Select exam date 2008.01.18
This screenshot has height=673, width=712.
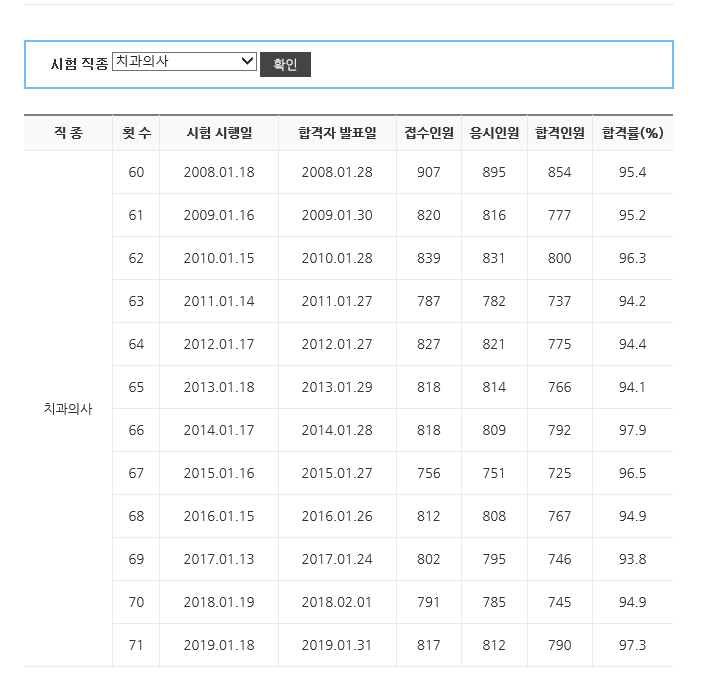(x=219, y=172)
